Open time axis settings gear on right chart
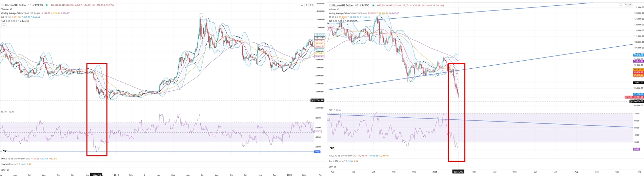Viewport: 644px width, 178px height. tap(639, 172)
